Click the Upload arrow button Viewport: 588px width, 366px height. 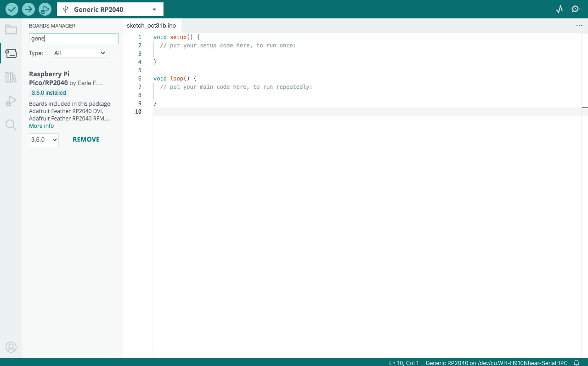[28, 9]
